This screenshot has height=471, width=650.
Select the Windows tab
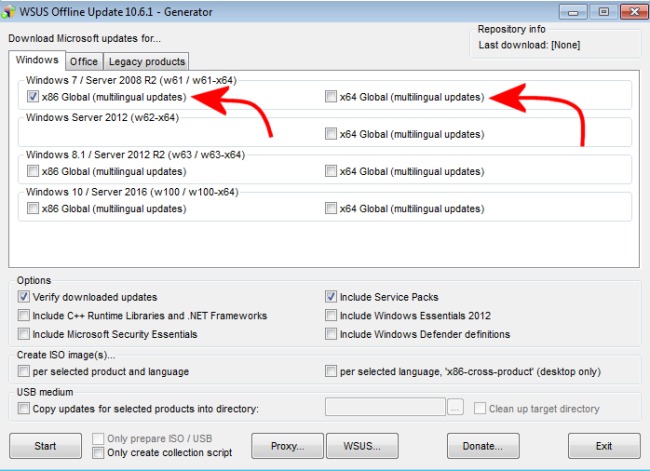pyautogui.click(x=37, y=60)
